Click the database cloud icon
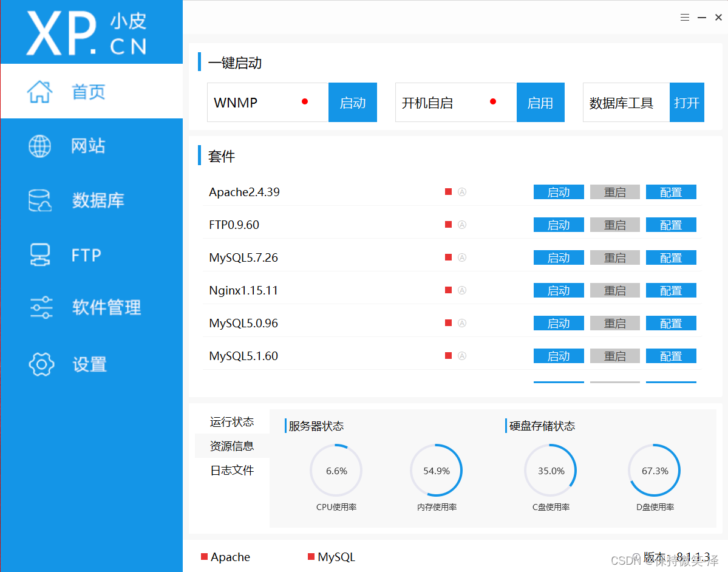The image size is (728, 572). tap(40, 200)
